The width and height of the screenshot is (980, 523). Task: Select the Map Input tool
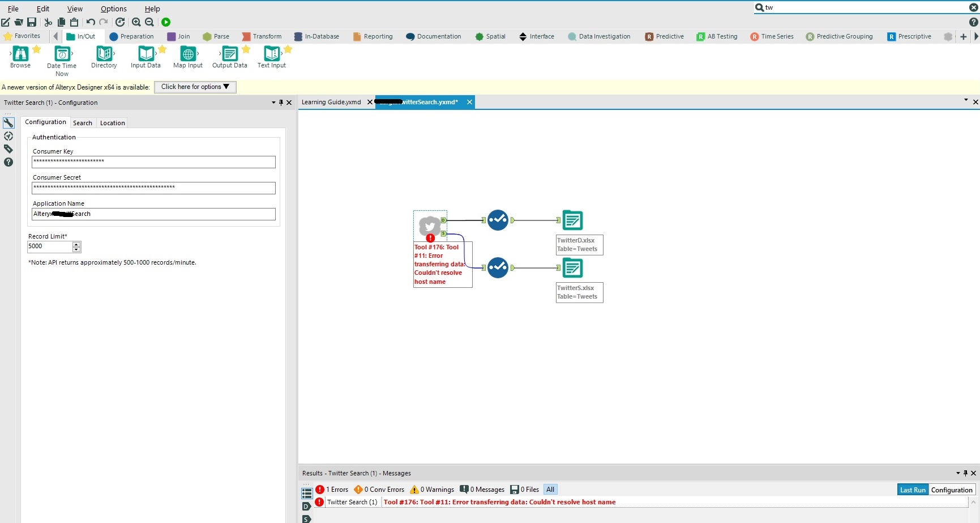pyautogui.click(x=187, y=55)
